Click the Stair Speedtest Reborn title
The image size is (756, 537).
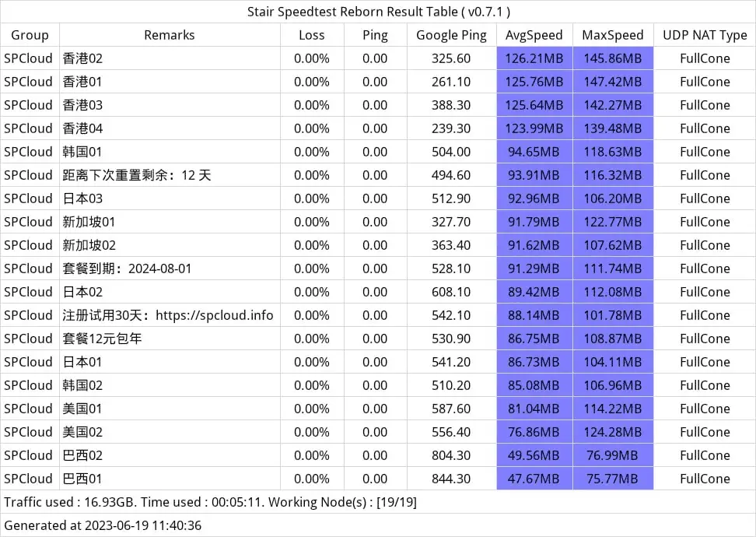point(378,12)
